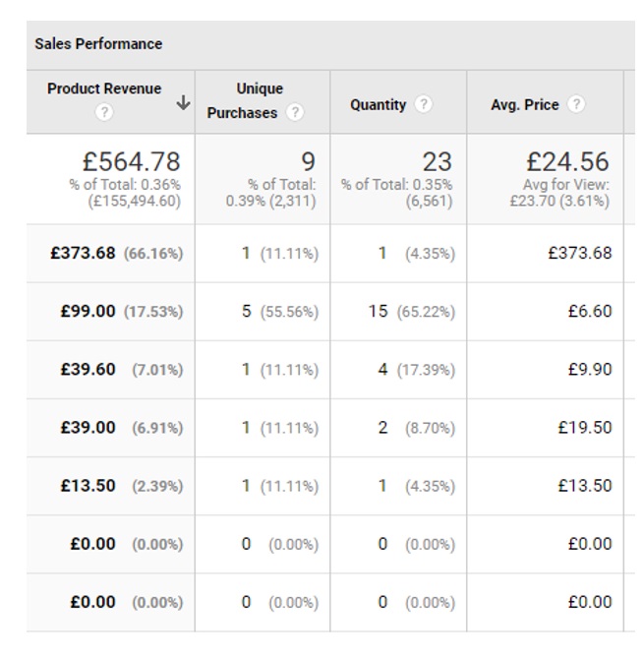644x655 pixels.
Task: Click the £6.60 average price cell
Action: pyautogui.click(x=590, y=311)
